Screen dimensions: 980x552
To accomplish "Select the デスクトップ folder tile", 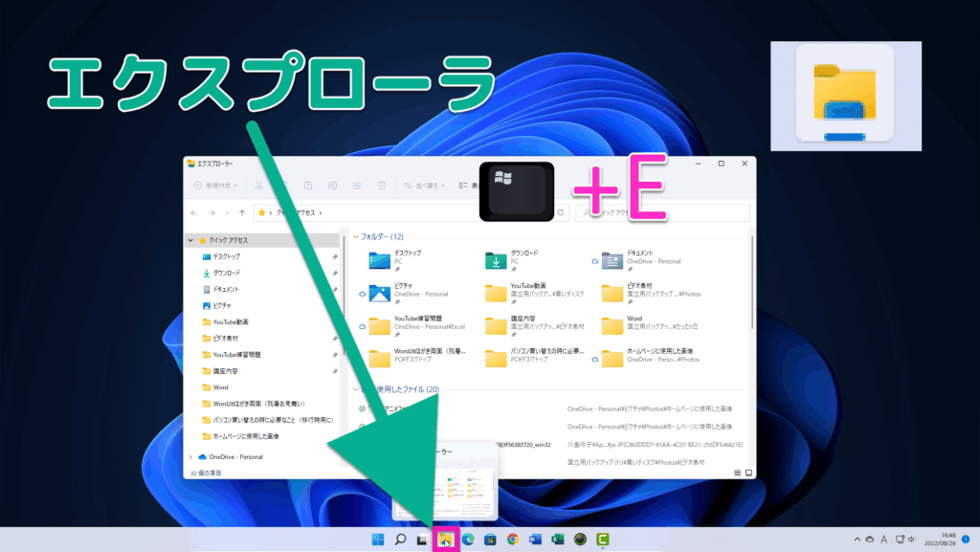I will click(395, 260).
